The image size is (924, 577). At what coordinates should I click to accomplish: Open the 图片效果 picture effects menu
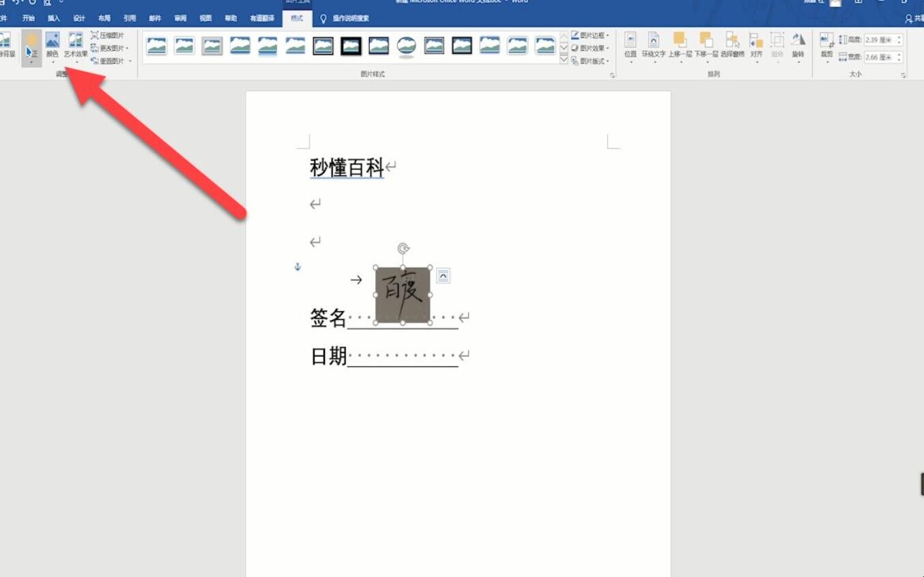(590, 48)
